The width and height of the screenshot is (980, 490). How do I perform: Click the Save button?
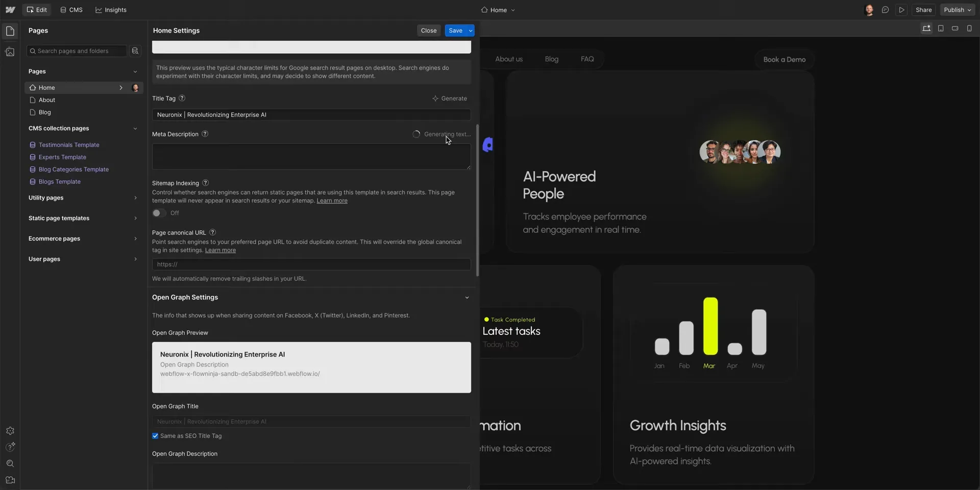456,31
